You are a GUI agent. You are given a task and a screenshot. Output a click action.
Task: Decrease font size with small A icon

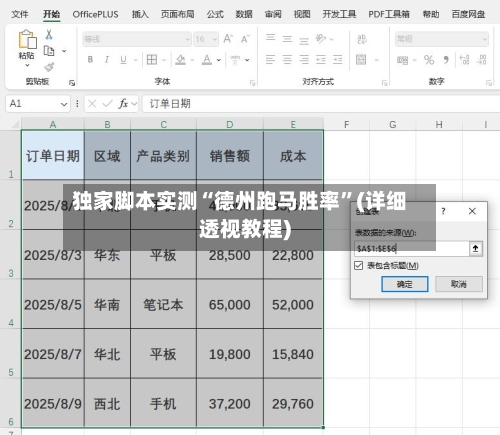(245, 39)
